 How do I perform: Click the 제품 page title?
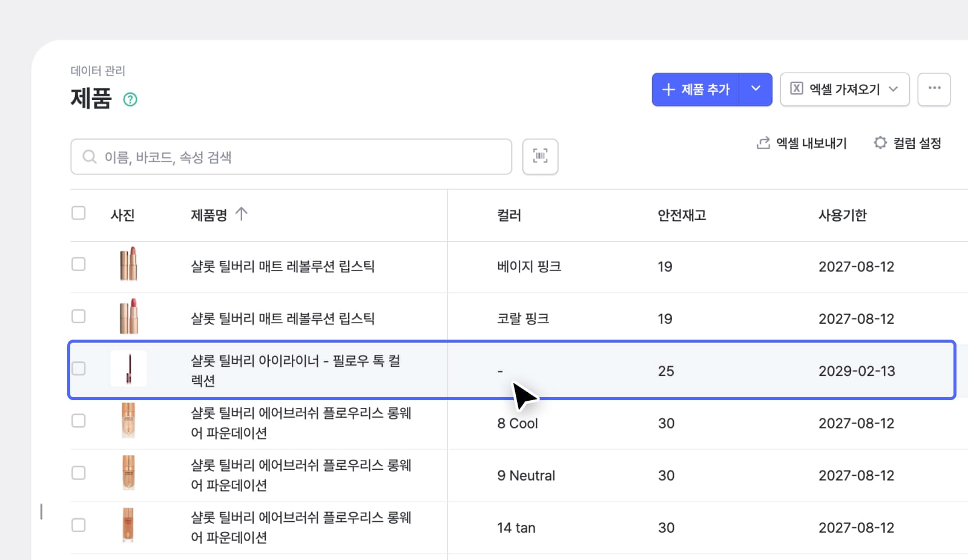coord(91,98)
